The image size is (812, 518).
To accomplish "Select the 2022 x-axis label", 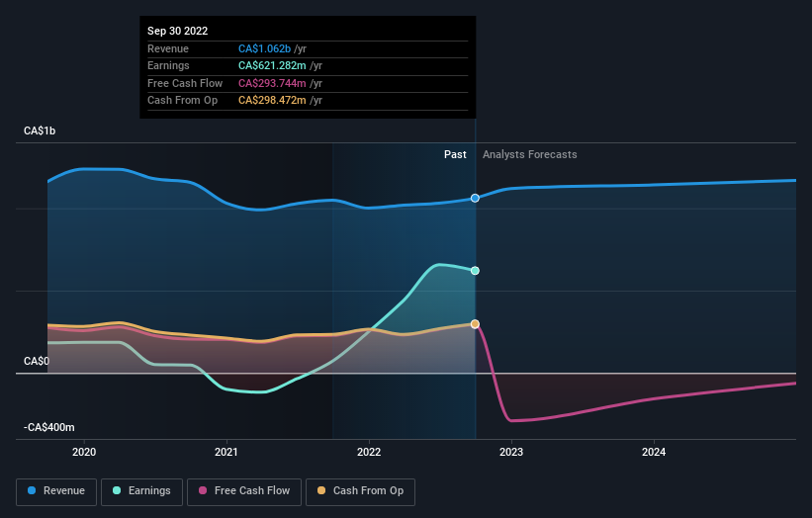I will pyautogui.click(x=369, y=453).
